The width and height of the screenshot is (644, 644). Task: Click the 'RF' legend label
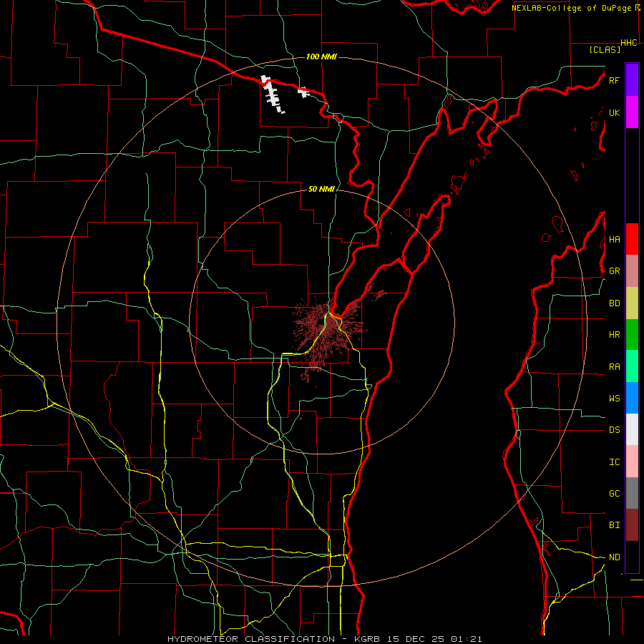[614, 80]
